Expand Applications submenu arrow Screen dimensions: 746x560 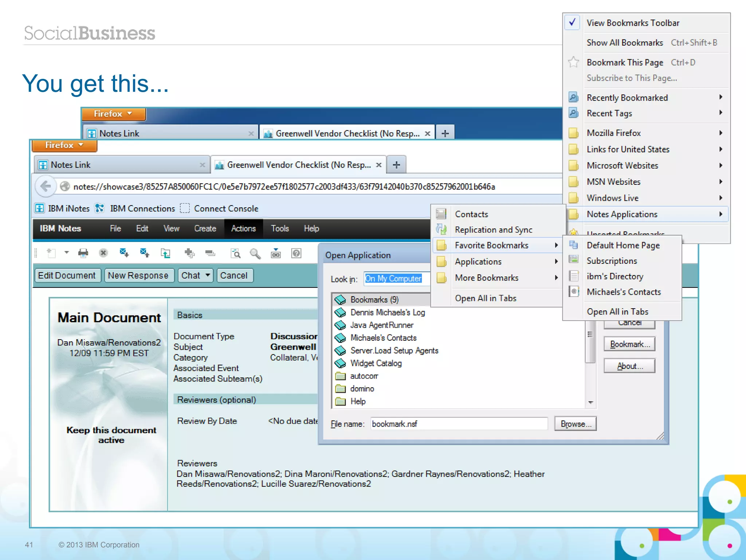556,261
